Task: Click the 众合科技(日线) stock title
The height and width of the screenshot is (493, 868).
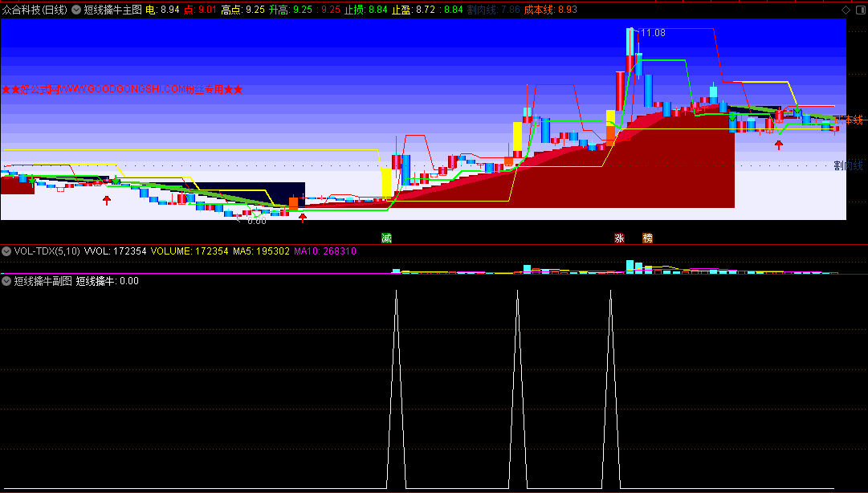Action: [x=35, y=10]
